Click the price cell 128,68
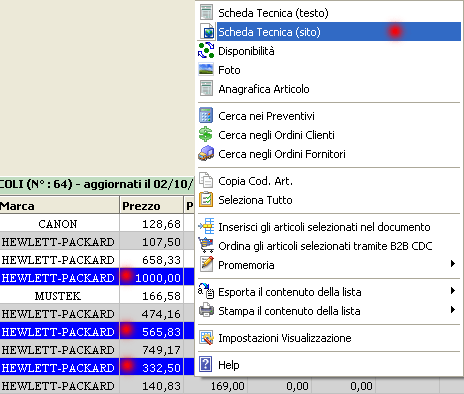The width and height of the screenshot is (464, 394). (151, 223)
